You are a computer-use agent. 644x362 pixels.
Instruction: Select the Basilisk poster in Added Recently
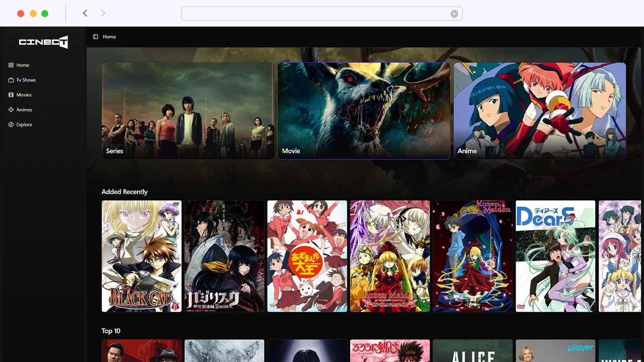tap(224, 256)
